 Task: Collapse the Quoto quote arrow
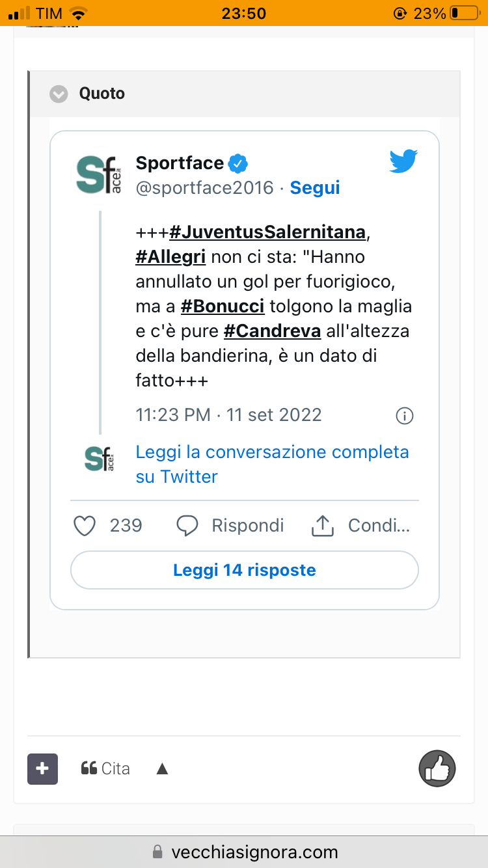pyautogui.click(x=59, y=94)
